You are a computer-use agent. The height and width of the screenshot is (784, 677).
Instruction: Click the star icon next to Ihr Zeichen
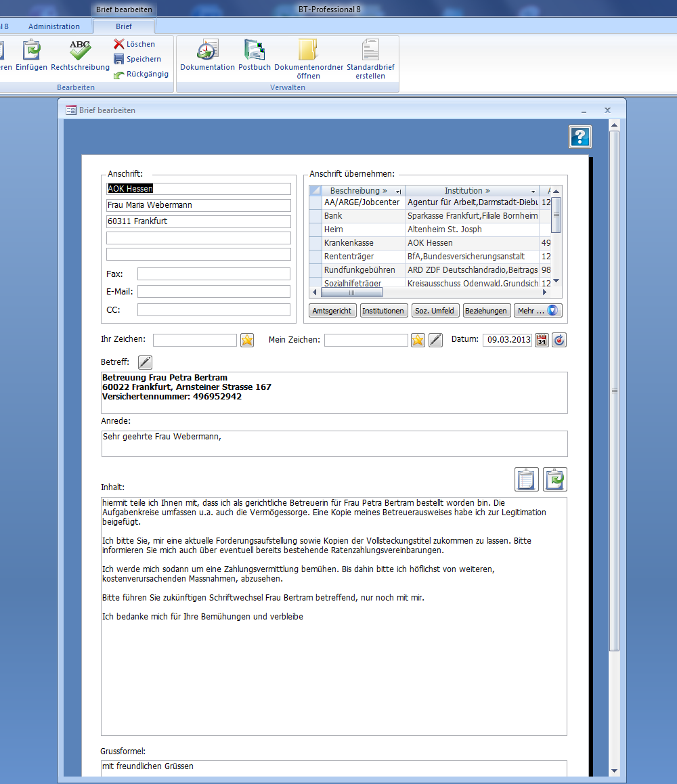click(x=247, y=340)
